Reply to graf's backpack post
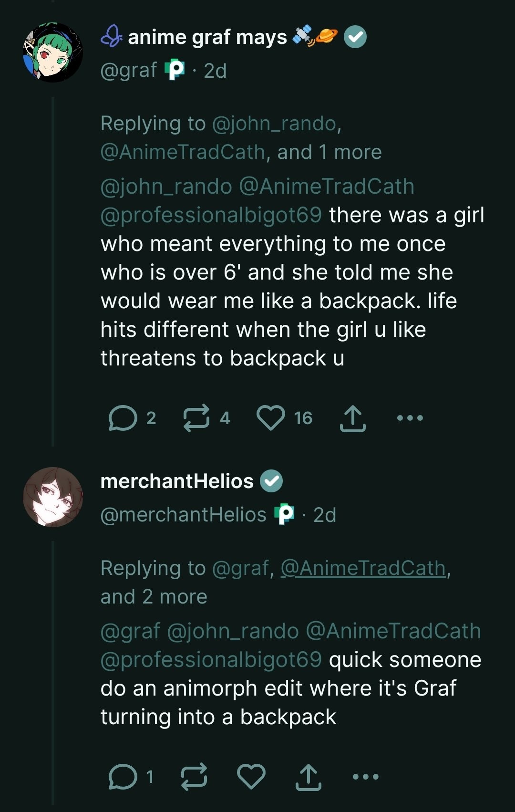515x812 pixels. 123,418
